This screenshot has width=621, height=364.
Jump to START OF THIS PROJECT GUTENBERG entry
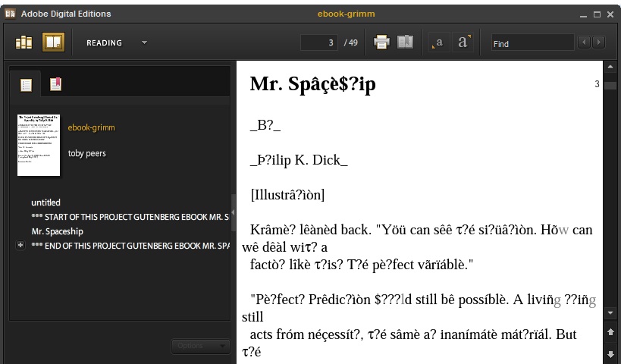tap(130, 217)
